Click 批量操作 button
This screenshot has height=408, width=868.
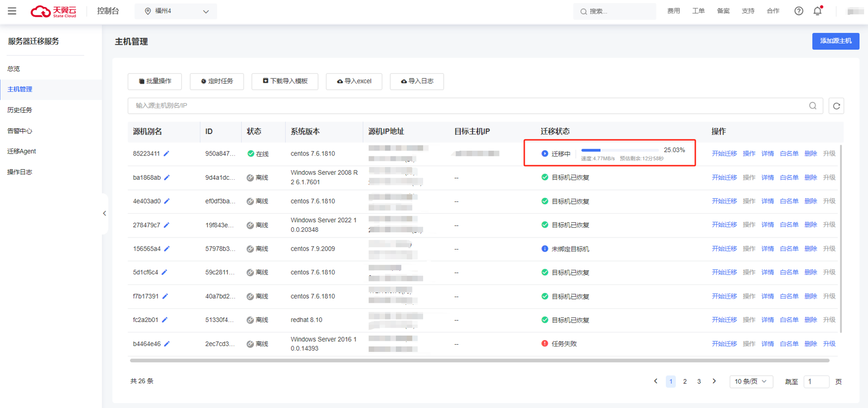click(x=155, y=81)
